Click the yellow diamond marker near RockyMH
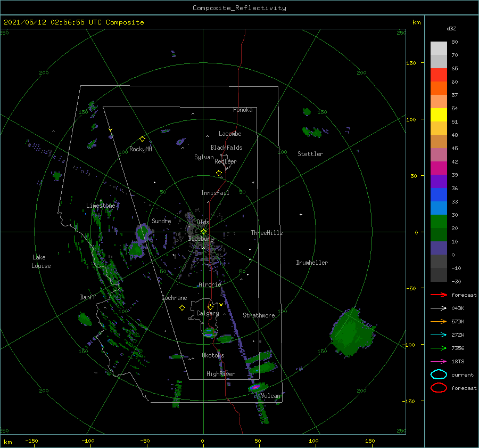The image size is (479, 448). tap(142, 139)
